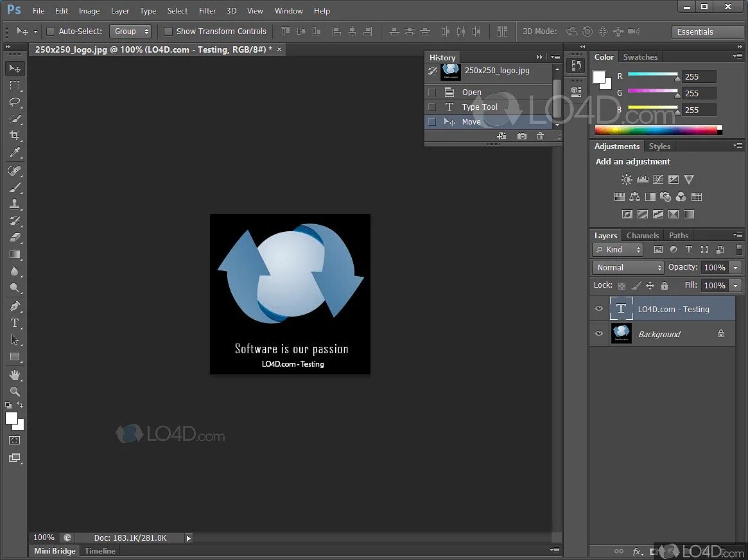Open the Normal blend mode dropdown

628,268
